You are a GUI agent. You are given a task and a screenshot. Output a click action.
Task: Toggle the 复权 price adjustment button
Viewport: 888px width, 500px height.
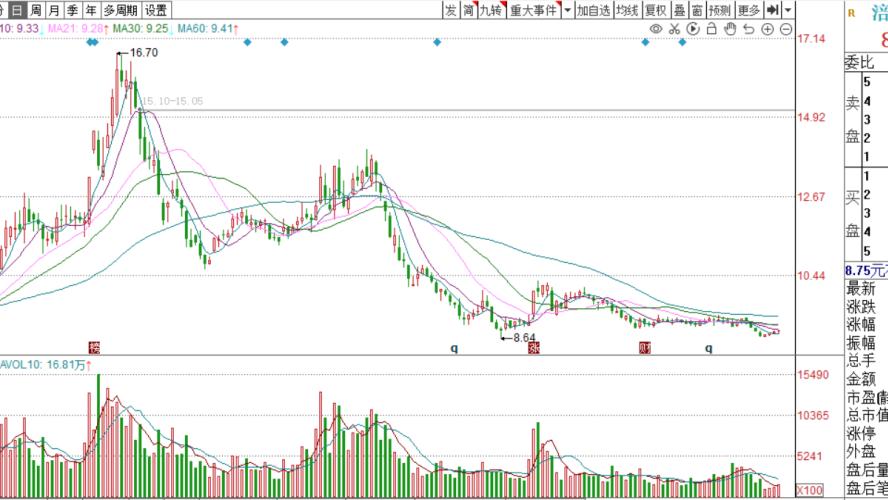[x=656, y=10]
